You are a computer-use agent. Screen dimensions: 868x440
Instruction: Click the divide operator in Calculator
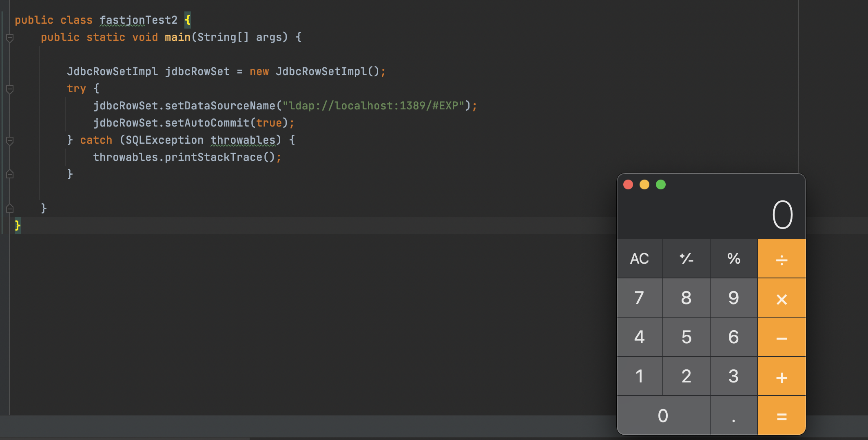[x=782, y=258]
